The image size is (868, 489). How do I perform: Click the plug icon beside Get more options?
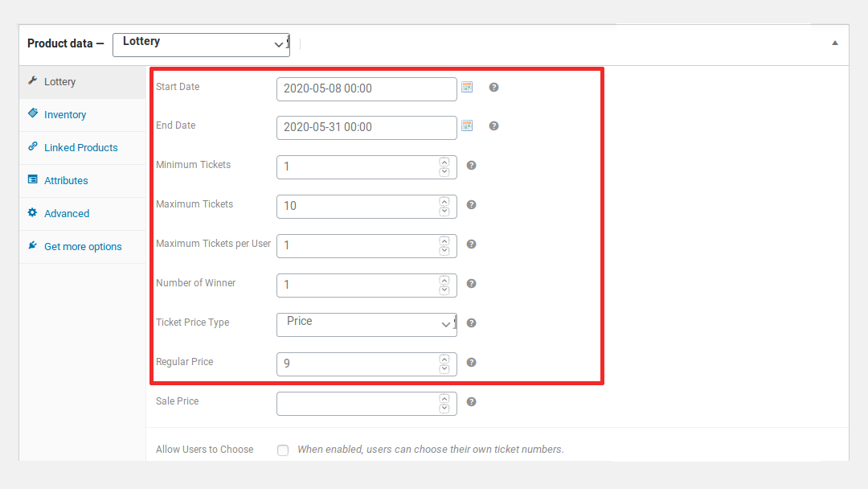[33, 245]
